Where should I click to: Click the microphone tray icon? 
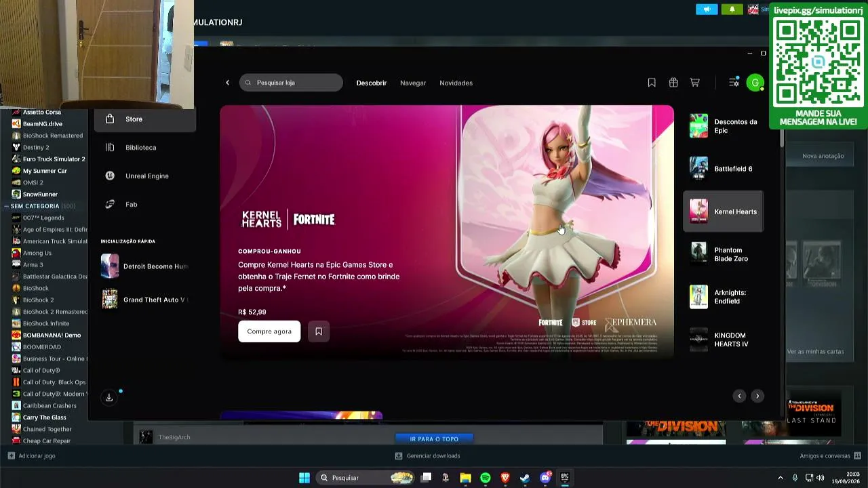tap(795, 478)
